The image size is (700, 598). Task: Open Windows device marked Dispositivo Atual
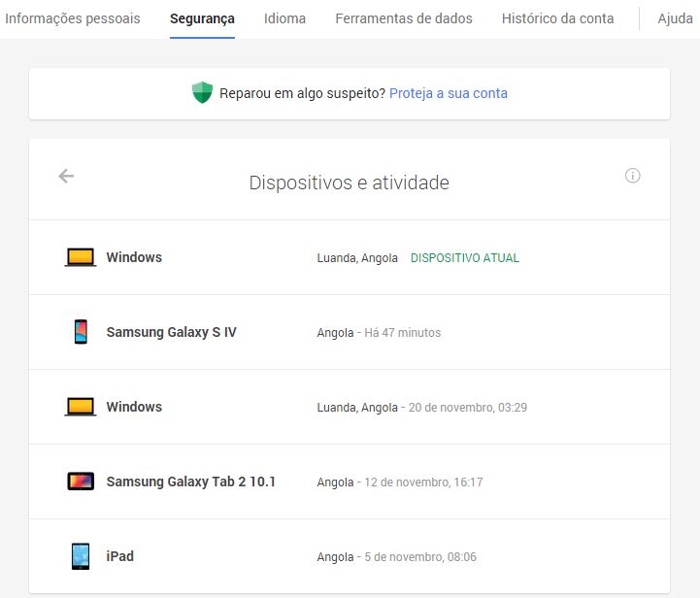pyautogui.click(x=134, y=257)
